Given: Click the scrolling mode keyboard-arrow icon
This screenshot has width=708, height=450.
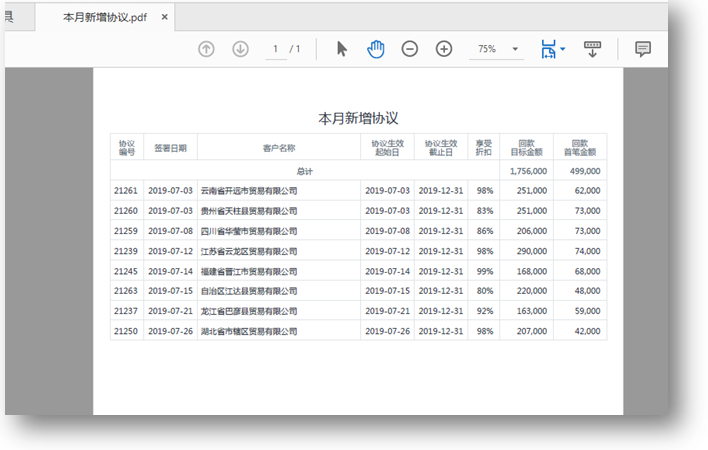Looking at the screenshot, I should click(592, 49).
